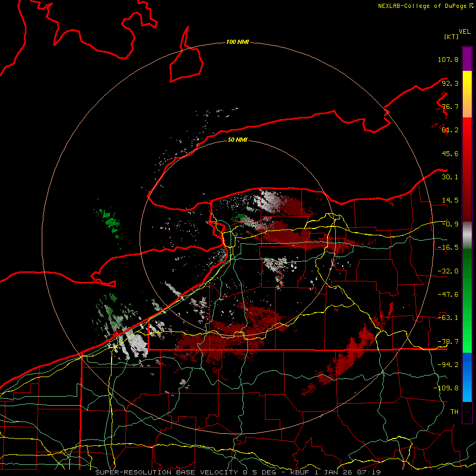
Task: Select the green segment of the color bar
Action: pyautogui.click(x=467, y=300)
